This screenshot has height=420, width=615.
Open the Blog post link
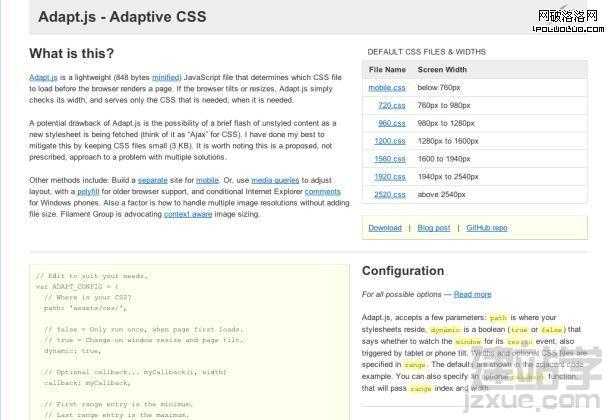coord(434,228)
